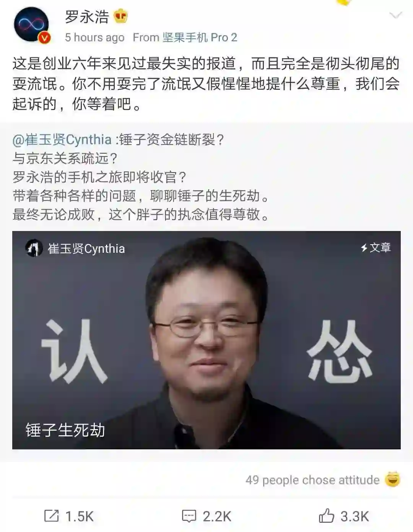Tap the crown emoji membership badge

click(x=121, y=16)
